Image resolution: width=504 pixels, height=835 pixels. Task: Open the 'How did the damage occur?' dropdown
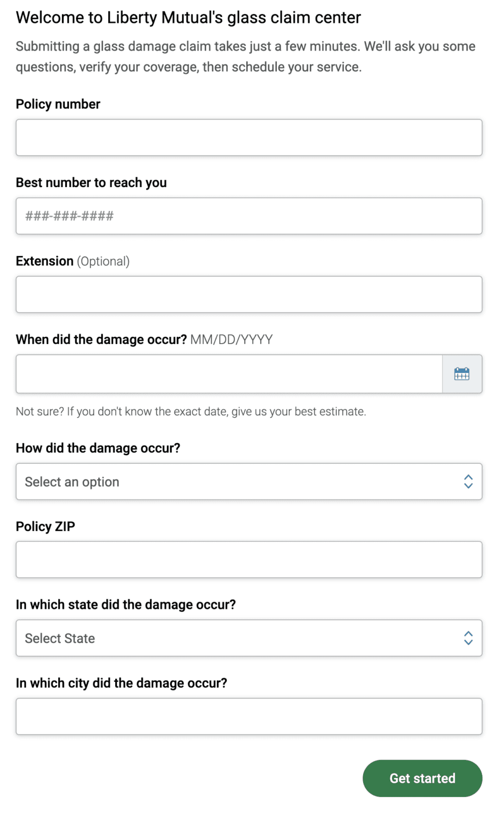[248, 482]
